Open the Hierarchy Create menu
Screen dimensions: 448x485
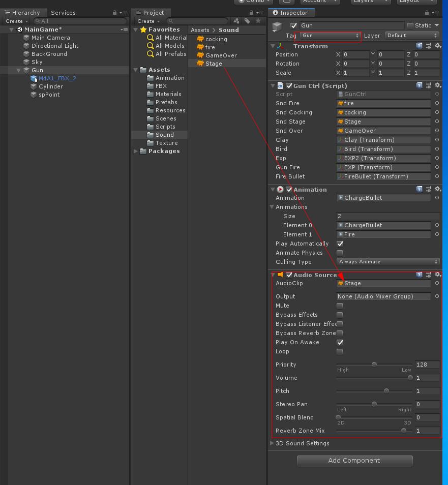point(16,21)
